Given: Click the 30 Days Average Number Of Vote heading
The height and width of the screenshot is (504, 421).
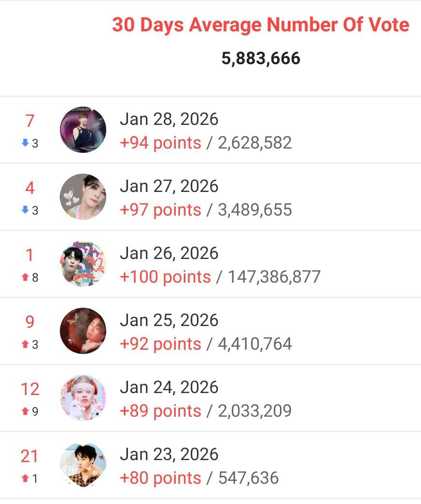Looking at the screenshot, I should (261, 25).
